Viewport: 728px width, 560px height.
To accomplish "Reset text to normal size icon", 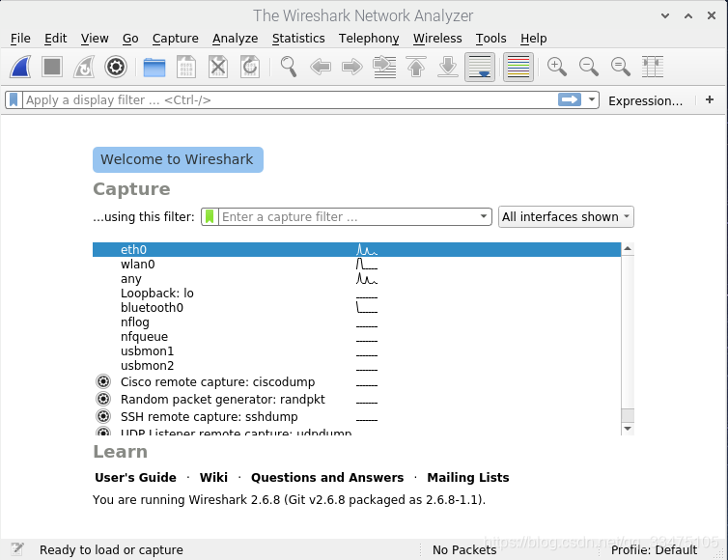I will (620, 67).
